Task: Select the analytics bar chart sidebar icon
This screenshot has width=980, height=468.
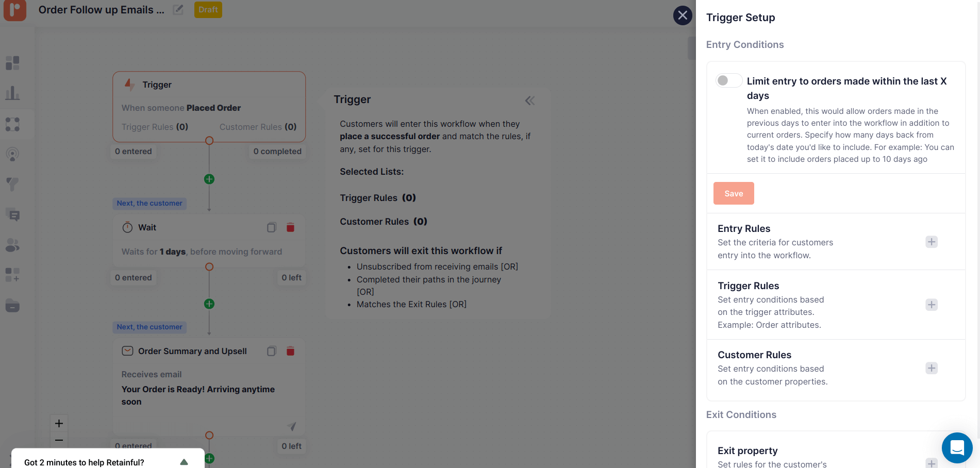Action: tap(12, 93)
